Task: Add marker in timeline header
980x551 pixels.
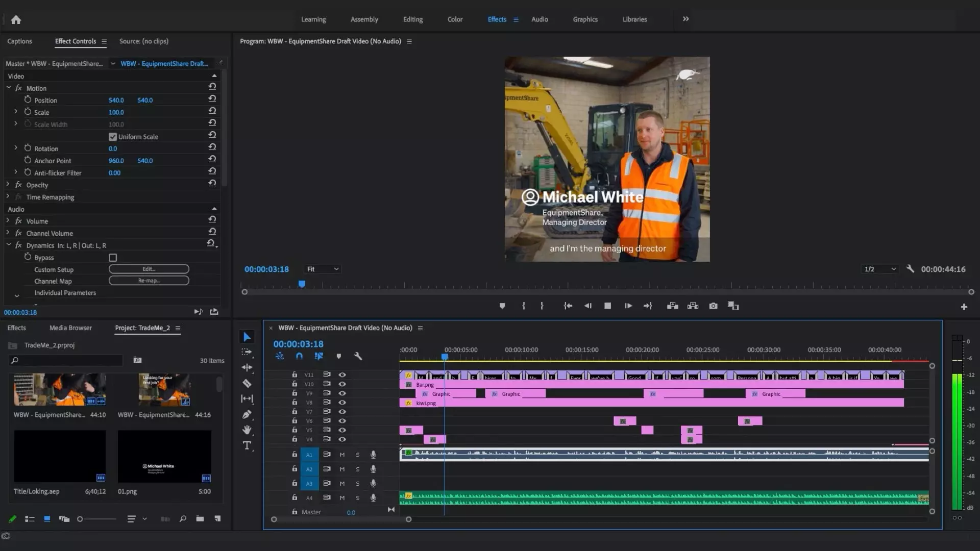Action: point(338,357)
